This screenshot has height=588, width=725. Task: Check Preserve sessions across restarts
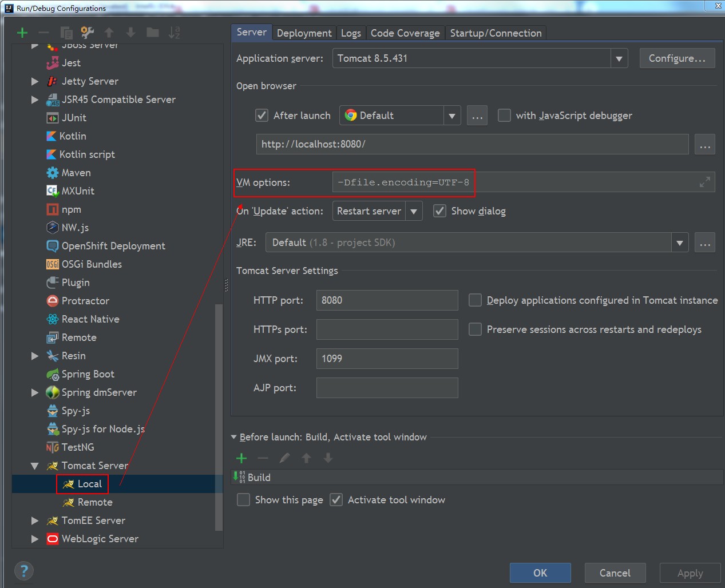pyautogui.click(x=475, y=329)
